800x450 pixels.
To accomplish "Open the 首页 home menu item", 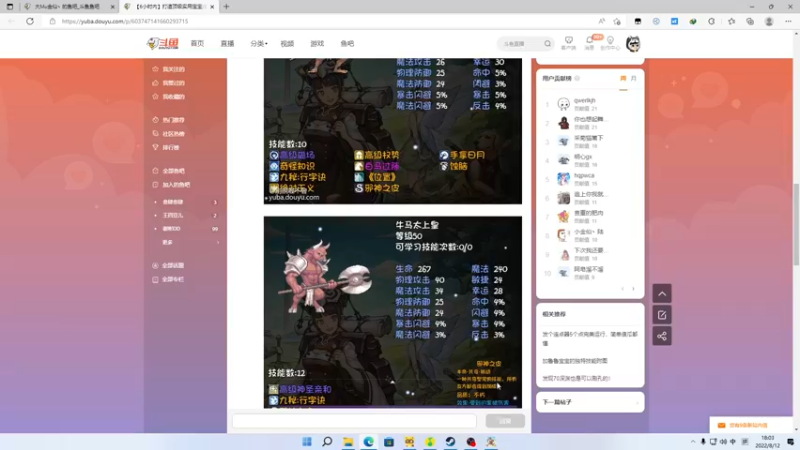I will pyautogui.click(x=197, y=44).
